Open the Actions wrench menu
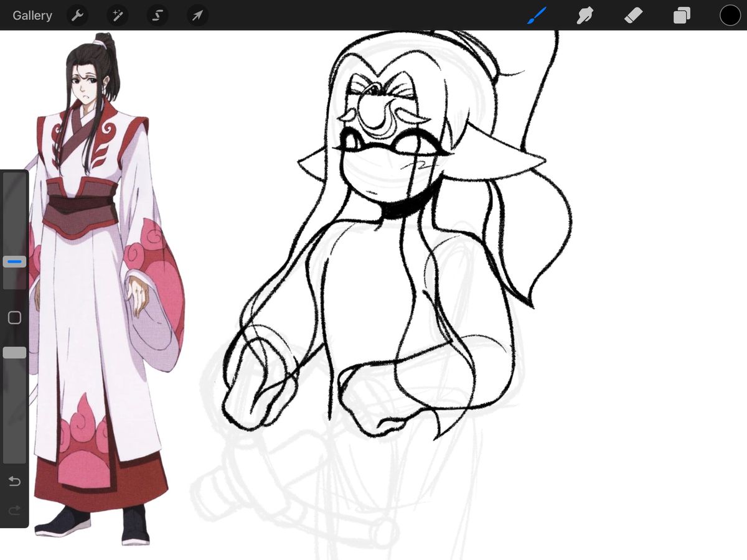747x560 pixels. [77, 16]
